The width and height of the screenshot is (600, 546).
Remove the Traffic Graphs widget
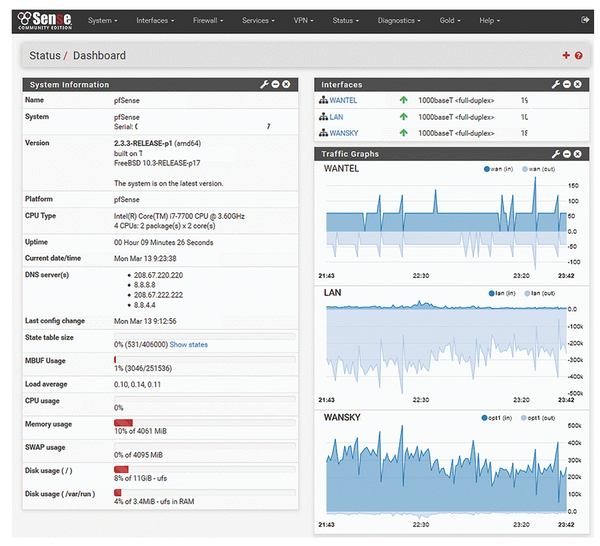(579, 154)
